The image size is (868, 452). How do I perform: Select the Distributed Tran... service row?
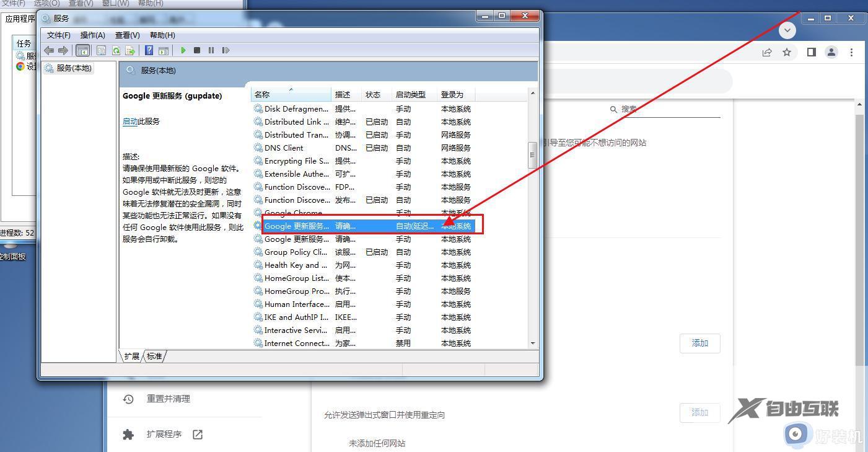pyautogui.click(x=363, y=135)
